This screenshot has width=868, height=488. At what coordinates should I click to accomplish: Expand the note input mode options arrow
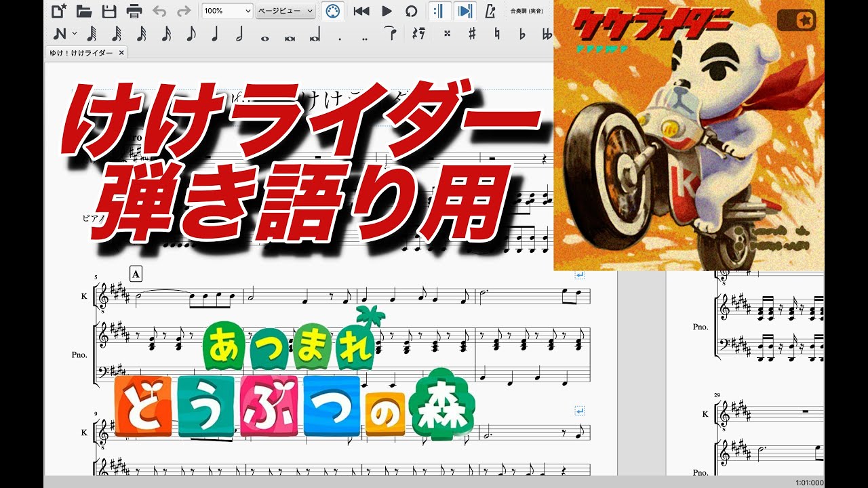coord(74,34)
